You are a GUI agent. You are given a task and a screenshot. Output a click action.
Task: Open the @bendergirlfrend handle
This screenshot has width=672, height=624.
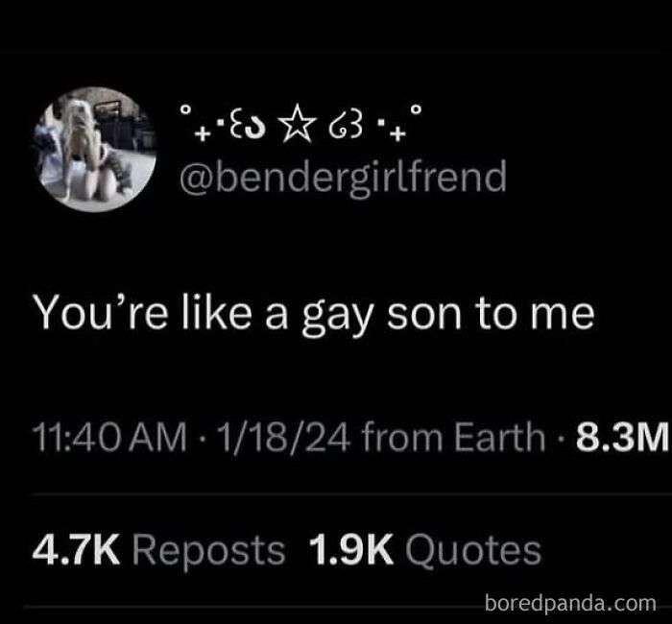point(344,178)
